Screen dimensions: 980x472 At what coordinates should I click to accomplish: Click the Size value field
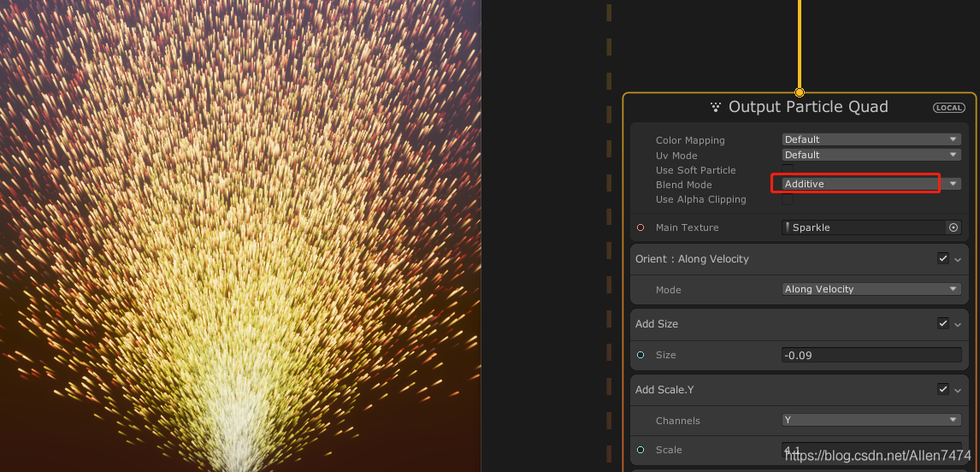(x=871, y=355)
